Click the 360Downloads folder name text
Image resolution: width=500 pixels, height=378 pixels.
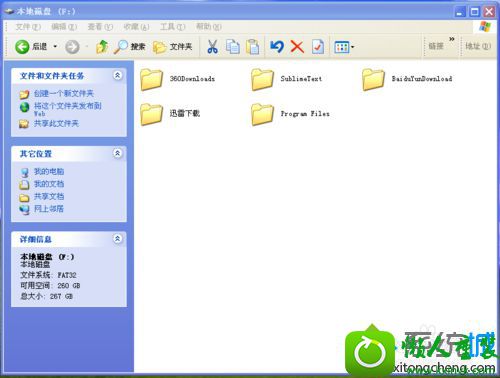(192, 79)
